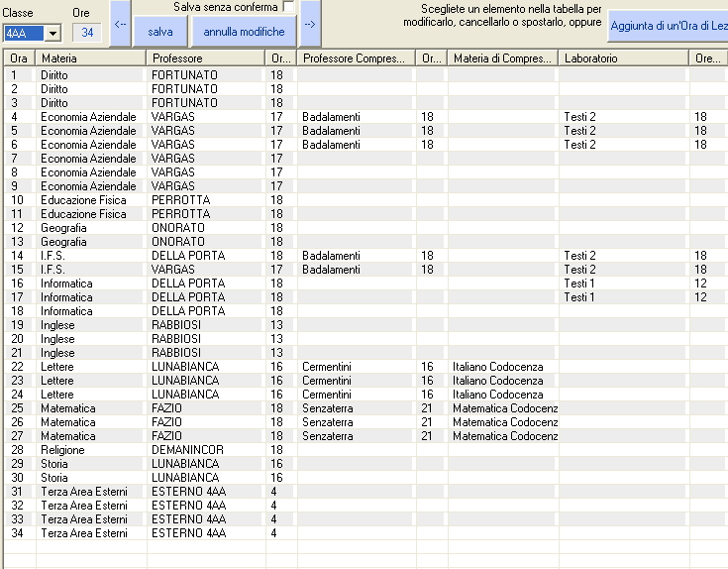The height and width of the screenshot is (569, 728).
Task: Select Informatica in row 17
Action: coord(66,297)
